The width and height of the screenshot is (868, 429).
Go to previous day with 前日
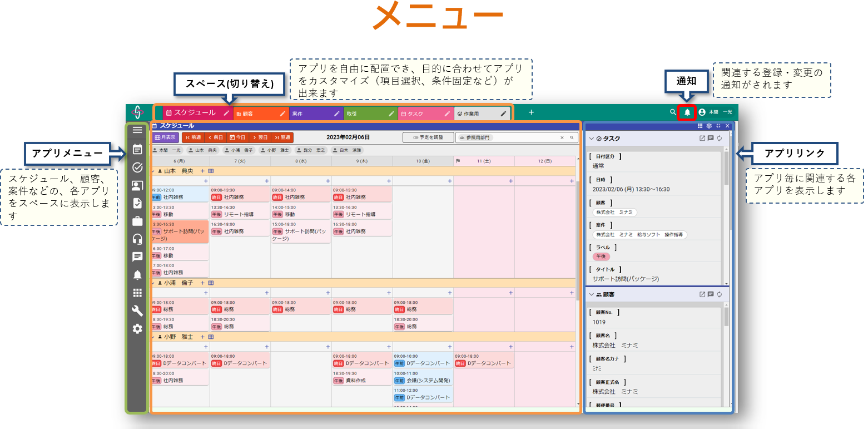coord(215,137)
